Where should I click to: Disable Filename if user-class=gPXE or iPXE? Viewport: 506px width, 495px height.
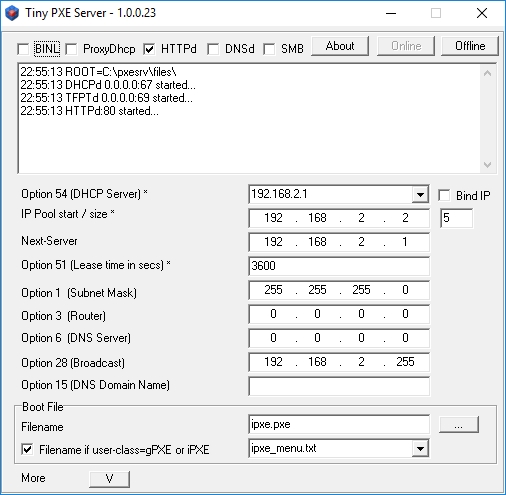point(27,449)
